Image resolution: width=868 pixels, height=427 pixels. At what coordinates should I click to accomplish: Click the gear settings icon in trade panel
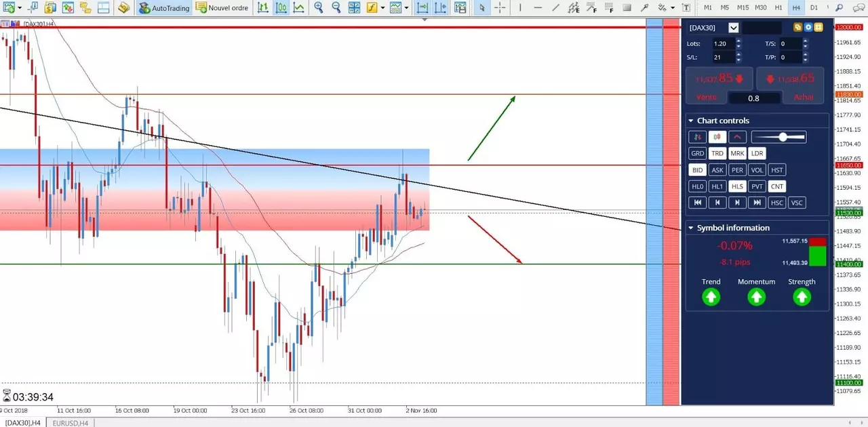tap(808, 28)
